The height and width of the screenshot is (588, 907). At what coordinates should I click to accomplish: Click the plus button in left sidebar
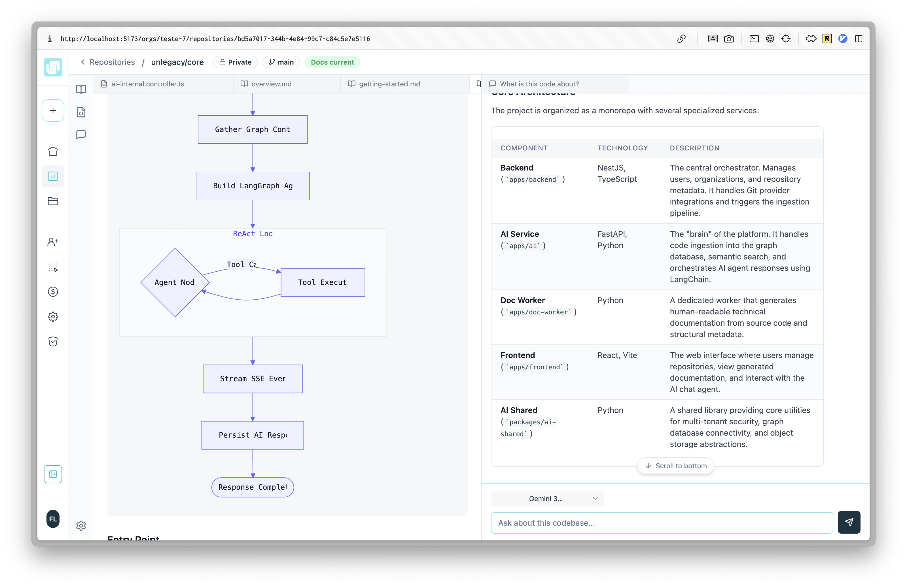pyautogui.click(x=53, y=110)
